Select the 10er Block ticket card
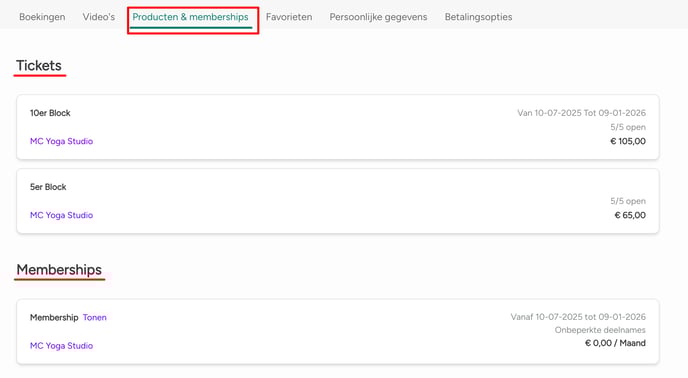Viewport: 688px width, 378px height. coord(338,127)
